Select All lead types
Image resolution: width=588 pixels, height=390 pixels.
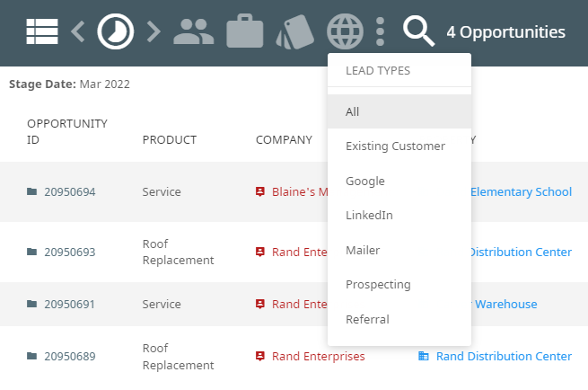pyautogui.click(x=399, y=111)
